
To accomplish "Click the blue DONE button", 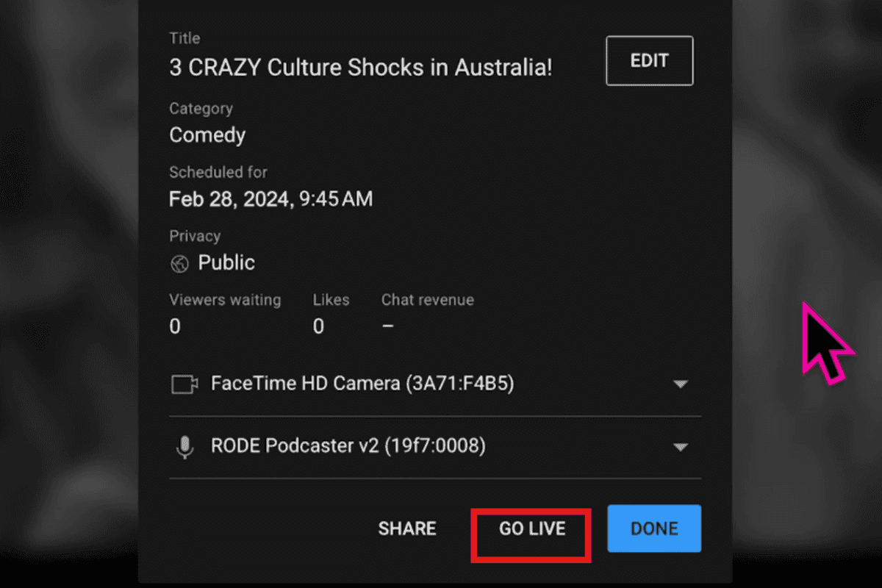I will (653, 528).
